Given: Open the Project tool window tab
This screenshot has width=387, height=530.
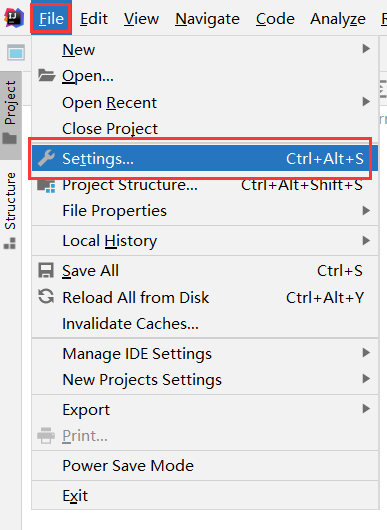Looking at the screenshot, I should [10, 114].
